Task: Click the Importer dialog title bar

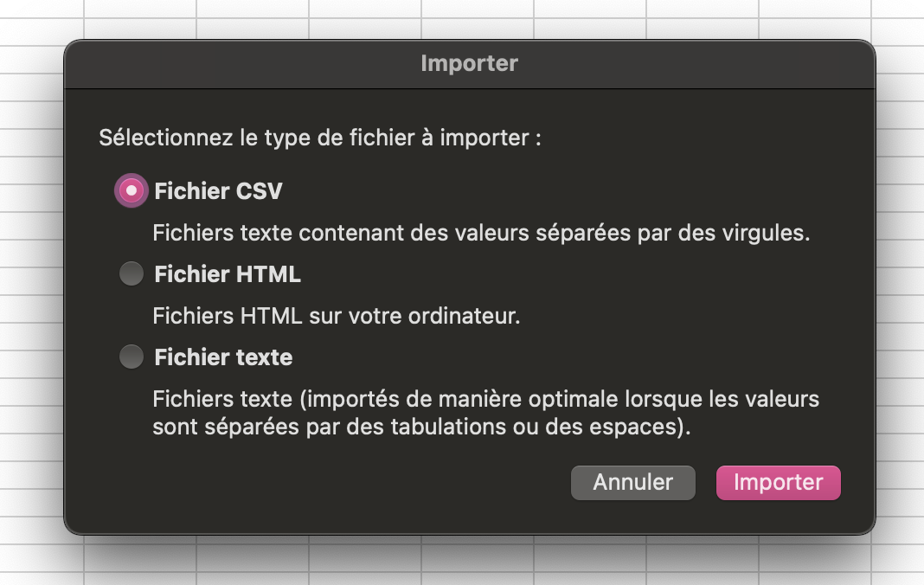Action: pos(469,62)
